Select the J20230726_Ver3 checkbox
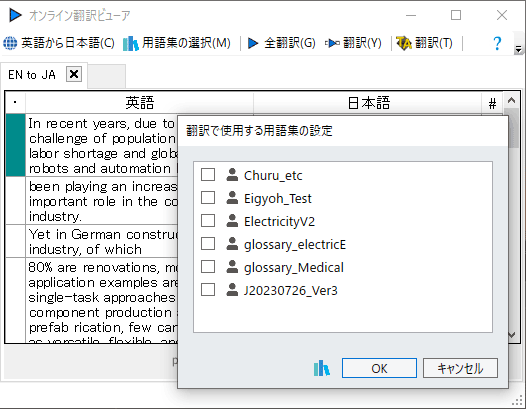Viewport: 526px width, 409px height. pyautogui.click(x=208, y=290)
